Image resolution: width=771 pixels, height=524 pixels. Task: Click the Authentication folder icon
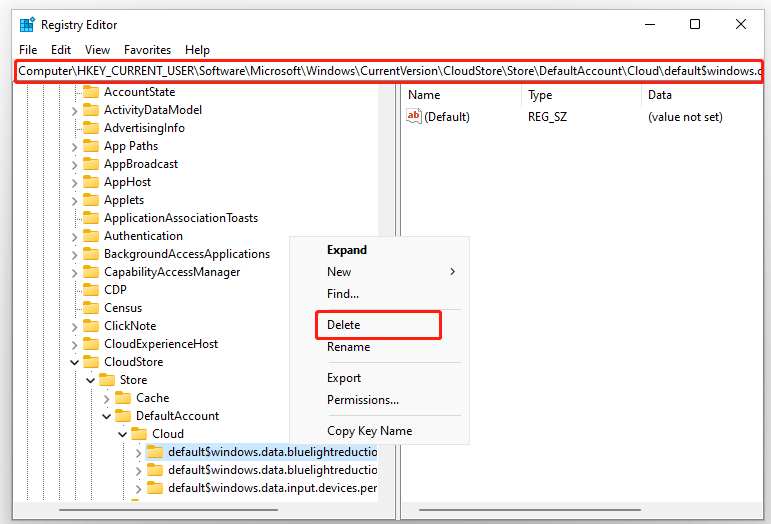click(x=91, y=236)
